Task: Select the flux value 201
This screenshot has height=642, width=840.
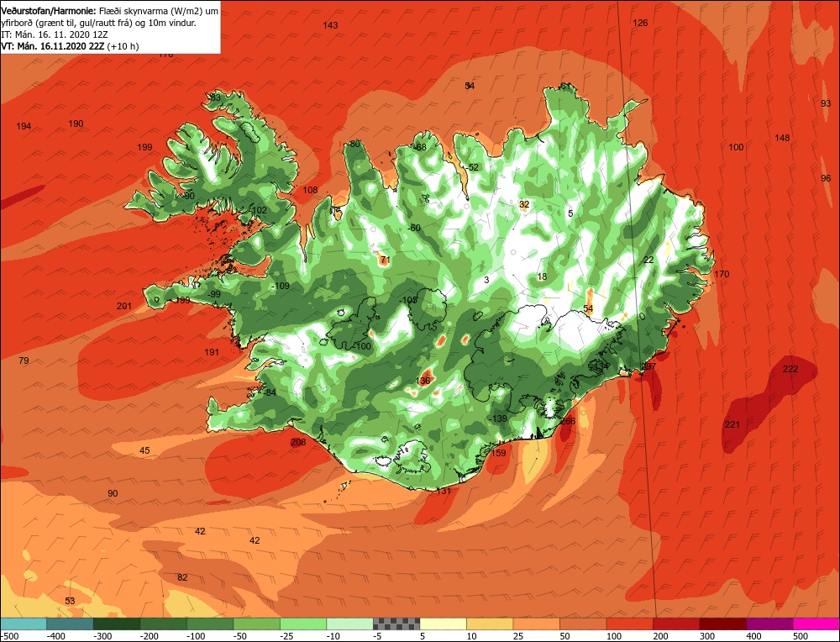Action: tap(124, 307)
